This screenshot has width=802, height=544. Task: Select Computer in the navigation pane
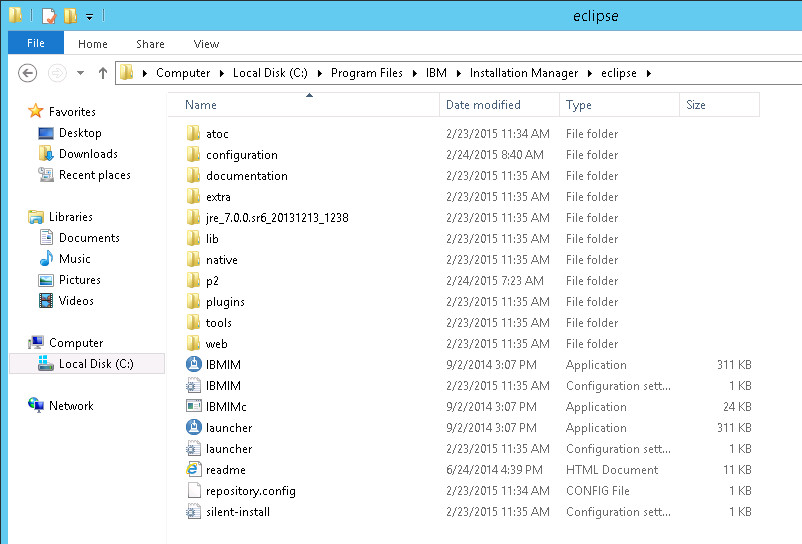(x=76, y=343)
